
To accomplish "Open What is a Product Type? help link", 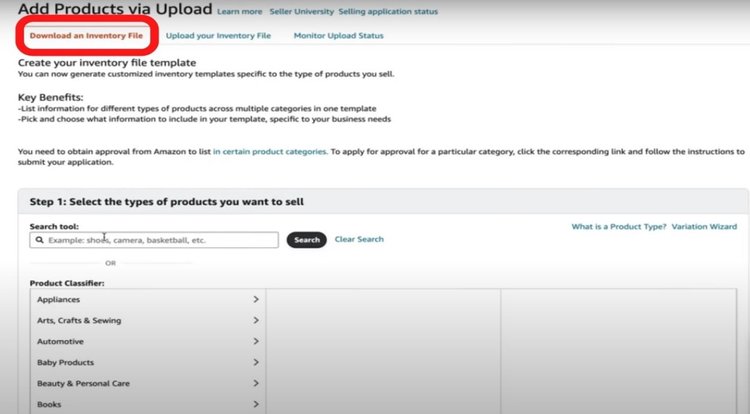I will (x=618, y=227).
